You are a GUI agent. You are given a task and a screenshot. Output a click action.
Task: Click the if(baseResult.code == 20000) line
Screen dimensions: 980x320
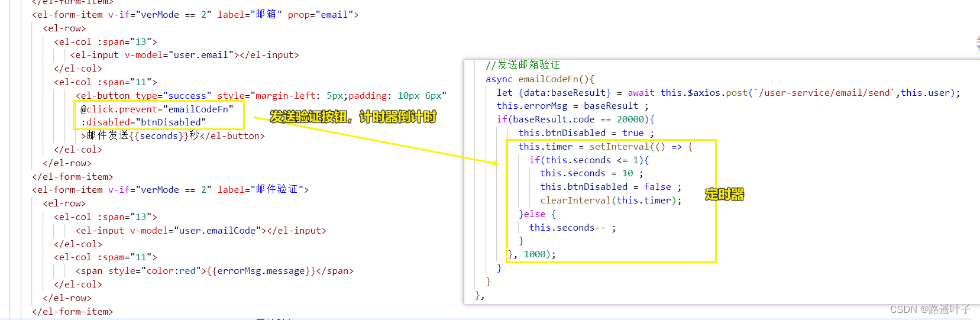click(575, 119)
